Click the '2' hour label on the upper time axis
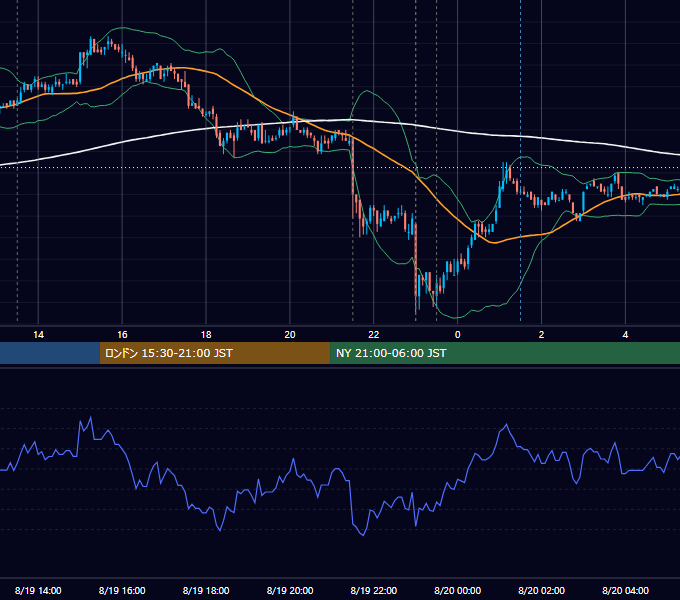This screenshot has width=680, height=600. point(541,335)
